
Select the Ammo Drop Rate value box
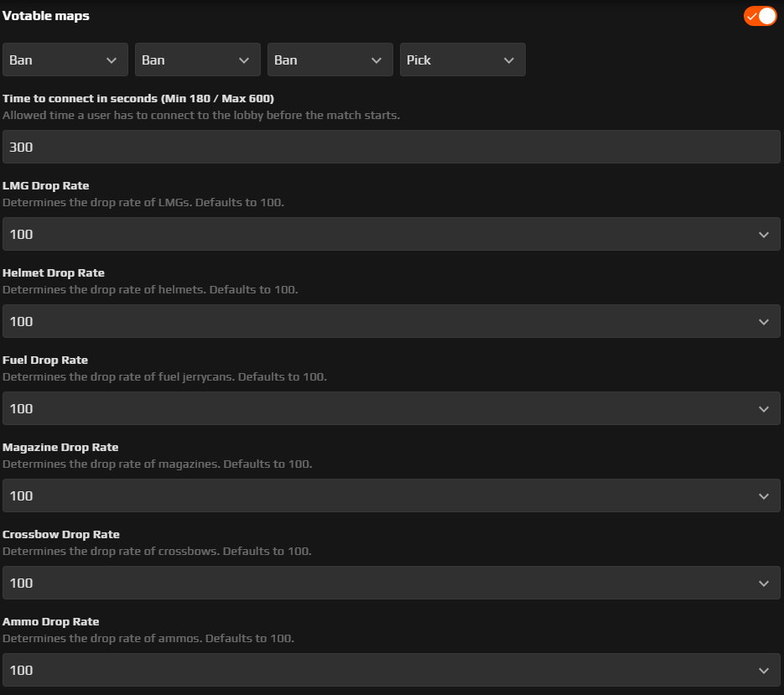pos(391,670)
